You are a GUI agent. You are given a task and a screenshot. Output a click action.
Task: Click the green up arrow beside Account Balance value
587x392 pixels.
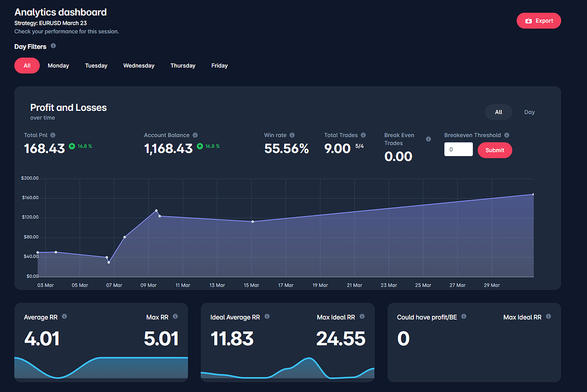(200, 146)
